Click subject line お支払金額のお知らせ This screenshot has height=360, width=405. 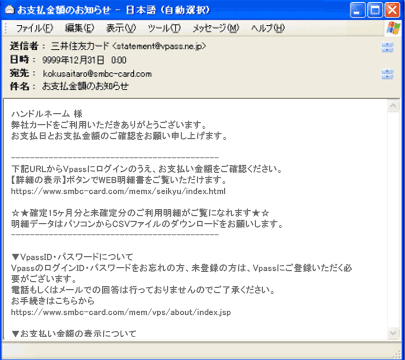(x=85, y=87)
